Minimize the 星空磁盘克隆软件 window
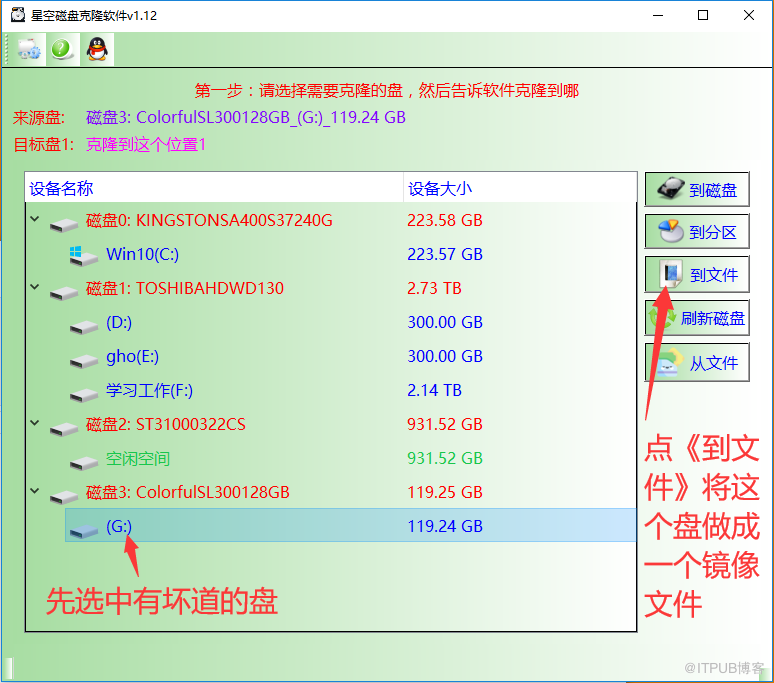This screenshot has width=774, height=683. pyautogui.click(x=658, y=15)
